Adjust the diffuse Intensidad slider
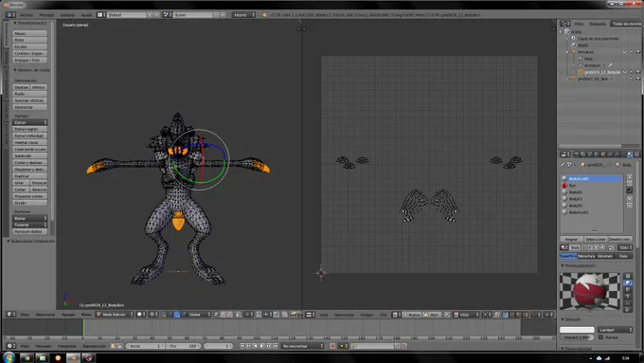 [577, 337]
